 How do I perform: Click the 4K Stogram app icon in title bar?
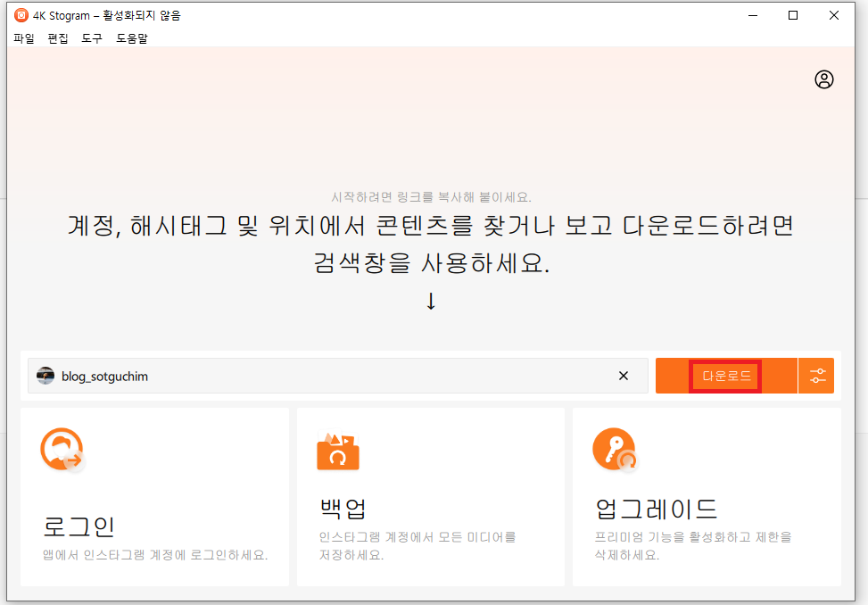click(x=21, y=15)
